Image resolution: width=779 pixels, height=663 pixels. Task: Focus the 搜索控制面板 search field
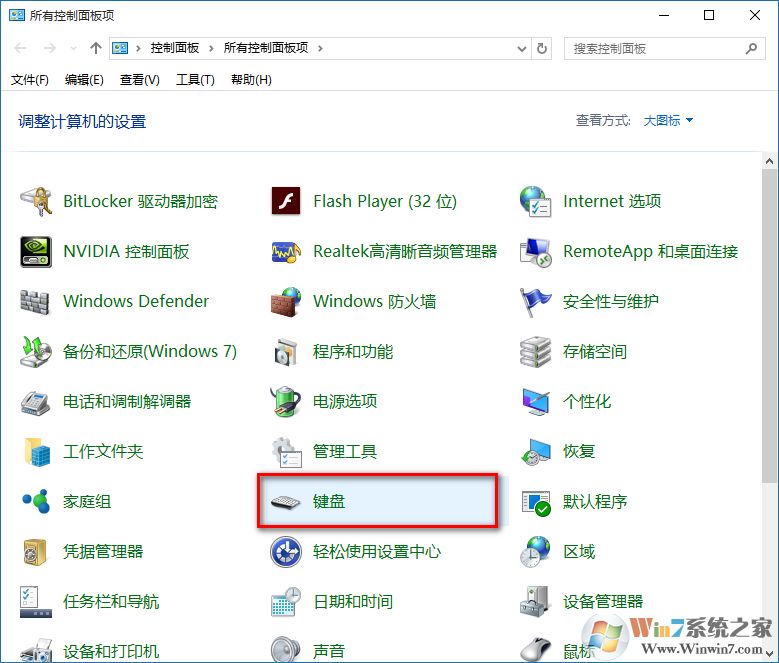664,49
